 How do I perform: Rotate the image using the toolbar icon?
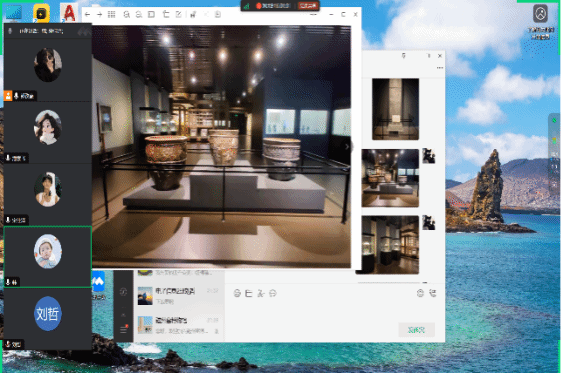[x=166, y=14]
